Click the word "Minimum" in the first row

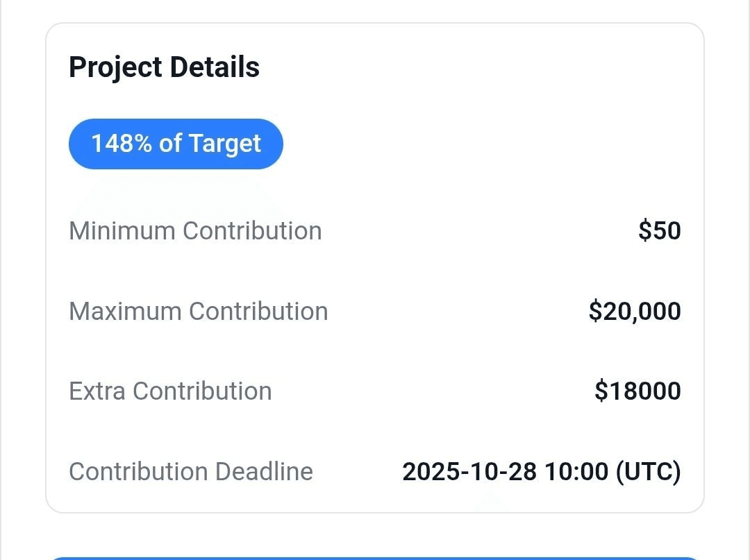click(122, 231)
